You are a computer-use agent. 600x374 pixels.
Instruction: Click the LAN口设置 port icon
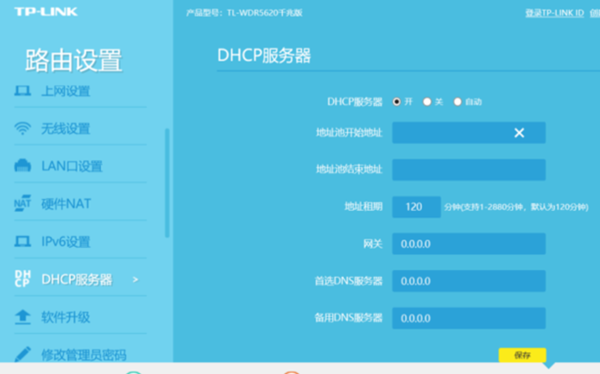[x=23, y=166]
